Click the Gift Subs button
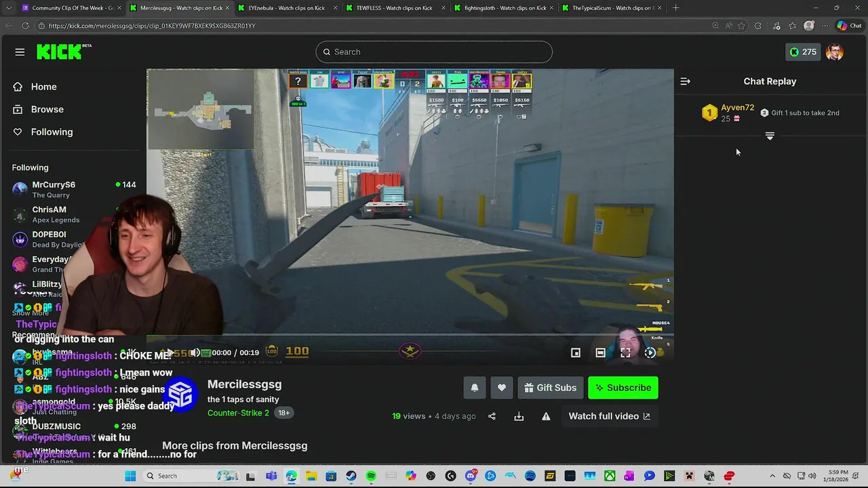The width and height of the screenshot is (868, 488). pos(551,388)
